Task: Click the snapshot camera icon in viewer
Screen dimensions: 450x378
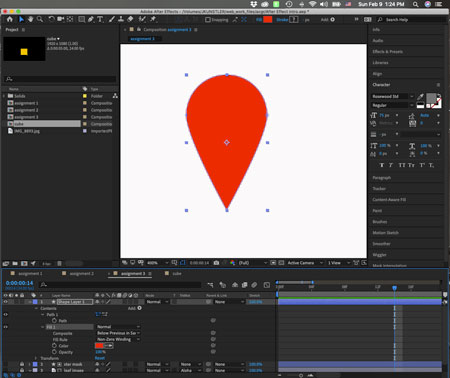Action: 216,263
